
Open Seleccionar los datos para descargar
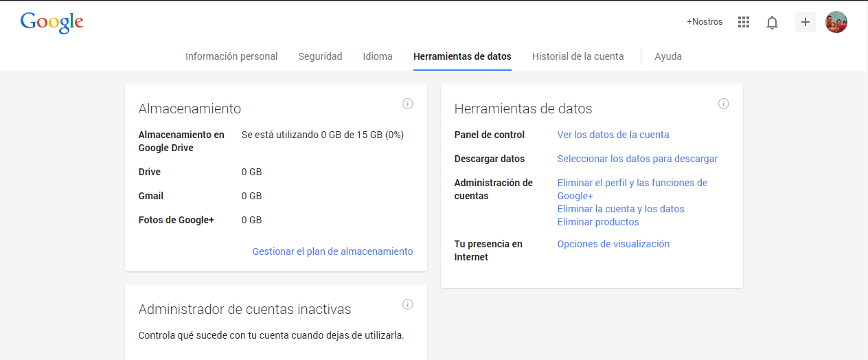click(x=637, y=159)
